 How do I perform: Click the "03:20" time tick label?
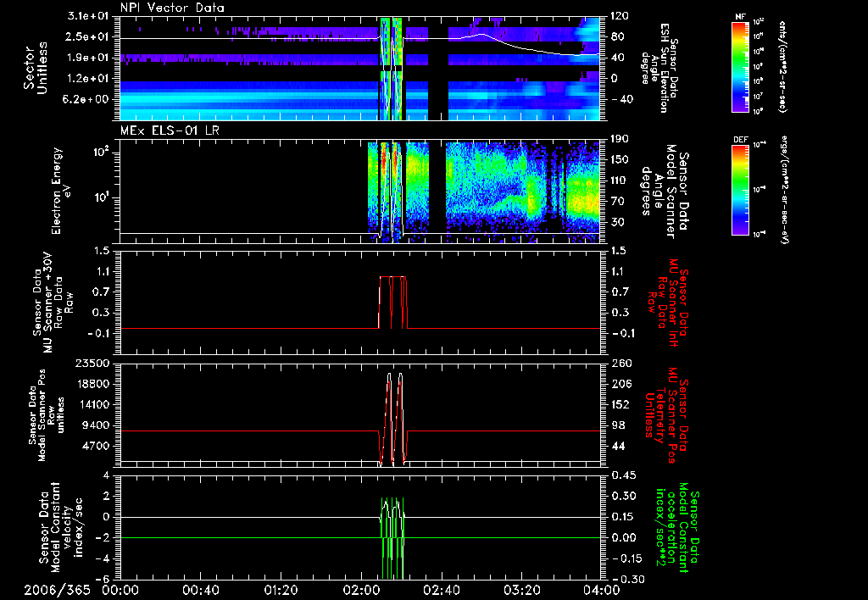click(x=521, y=590)
